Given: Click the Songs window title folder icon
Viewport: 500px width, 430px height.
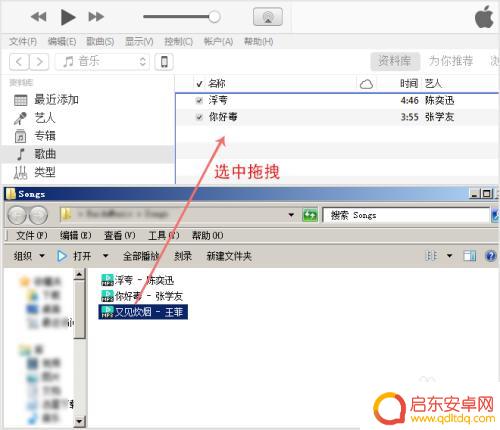Looking at the screenshot, I should (11, 194).
